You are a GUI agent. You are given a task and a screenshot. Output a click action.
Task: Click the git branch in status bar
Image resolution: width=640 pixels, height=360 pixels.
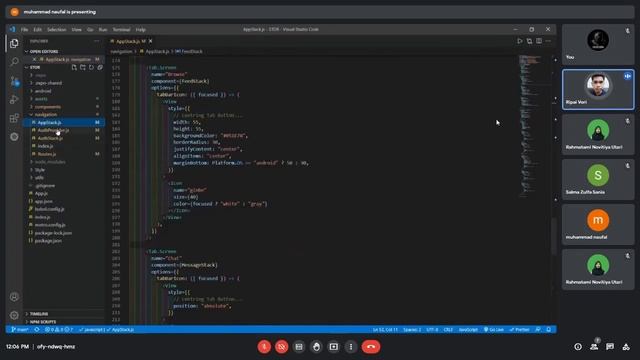click(20, 330)
